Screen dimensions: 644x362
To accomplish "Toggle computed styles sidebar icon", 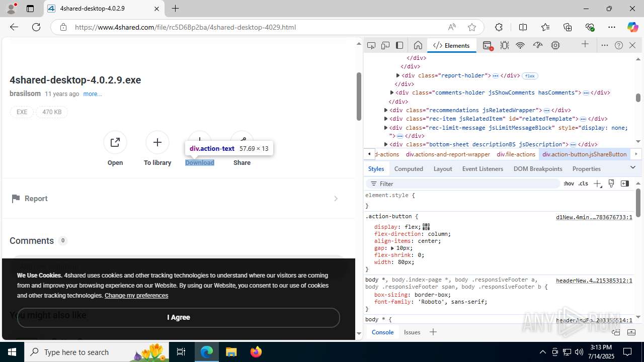I will (x=625, y=184).
